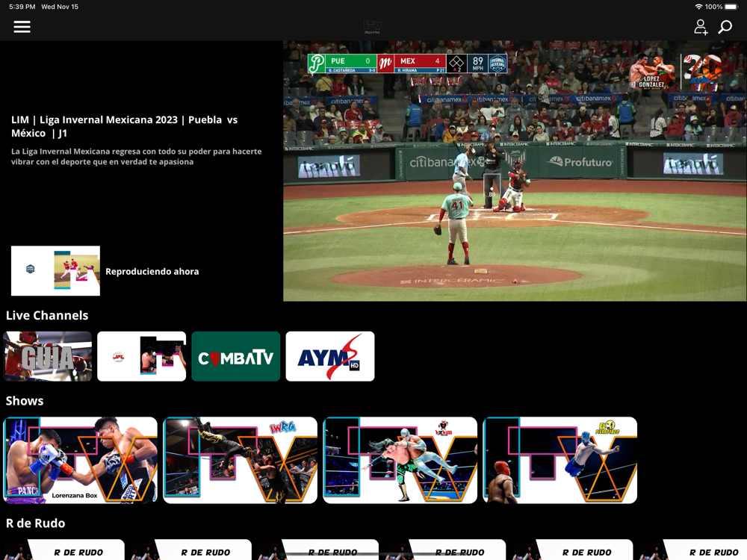Open the IWRG wrestling show

click(x=240, y=460)
